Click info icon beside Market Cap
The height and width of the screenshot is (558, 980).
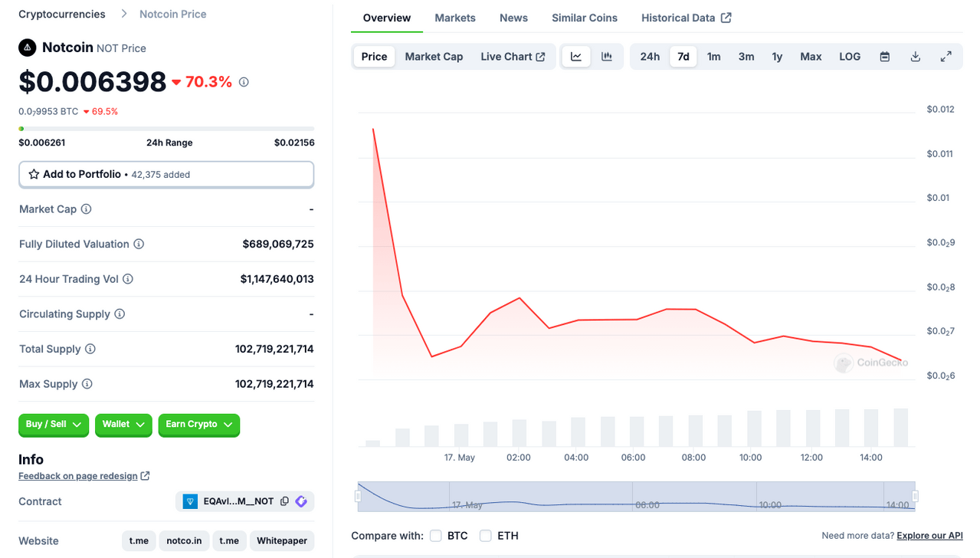87,209
